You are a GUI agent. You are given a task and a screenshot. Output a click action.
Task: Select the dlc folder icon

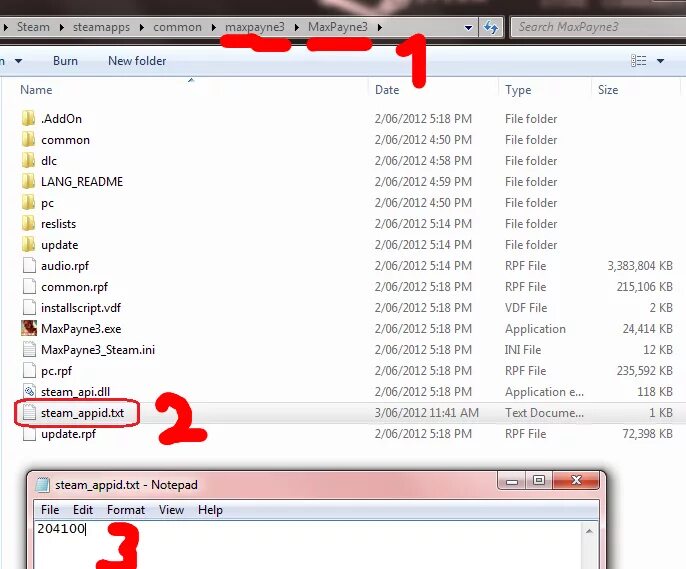28,161
